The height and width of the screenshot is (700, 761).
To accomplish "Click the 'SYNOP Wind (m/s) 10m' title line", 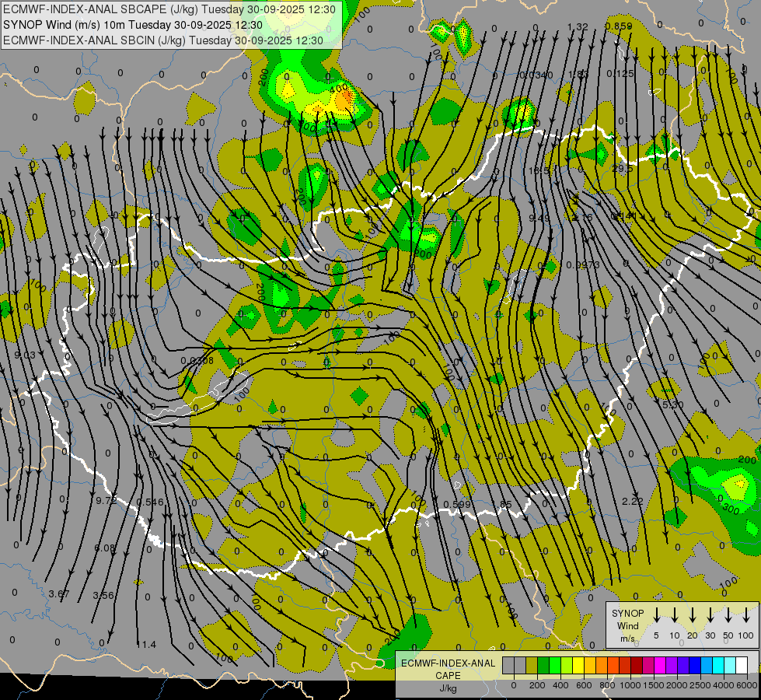I will [x=132, y=25].
